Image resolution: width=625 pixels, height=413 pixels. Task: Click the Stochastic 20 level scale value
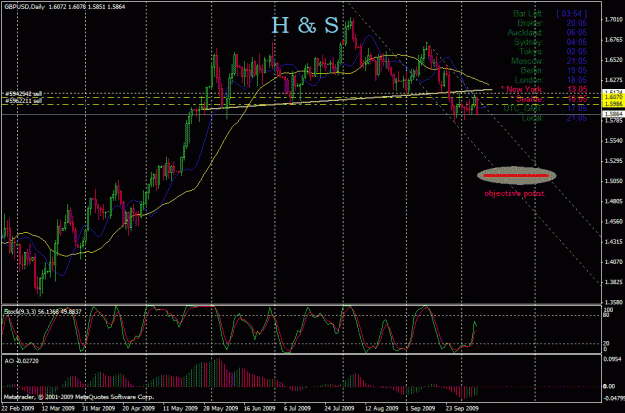(608, 344)
